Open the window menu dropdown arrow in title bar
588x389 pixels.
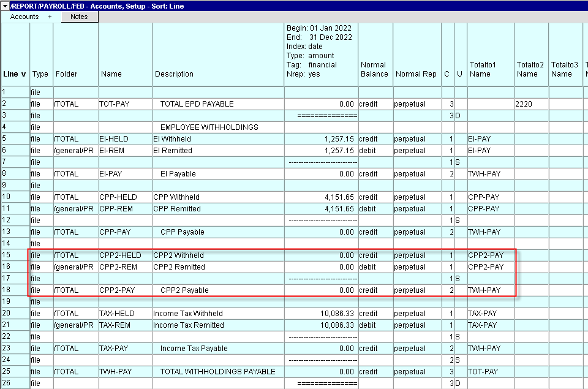click(x=6, y=6)
